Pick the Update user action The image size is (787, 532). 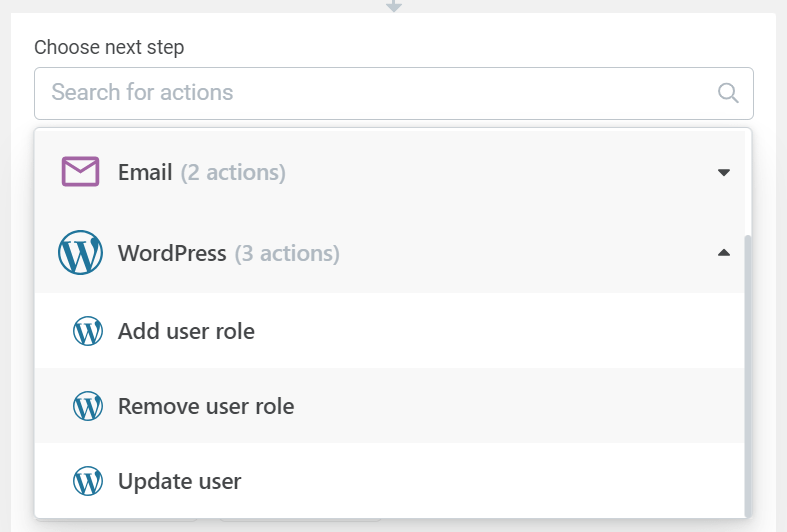[x=180, y=482]
